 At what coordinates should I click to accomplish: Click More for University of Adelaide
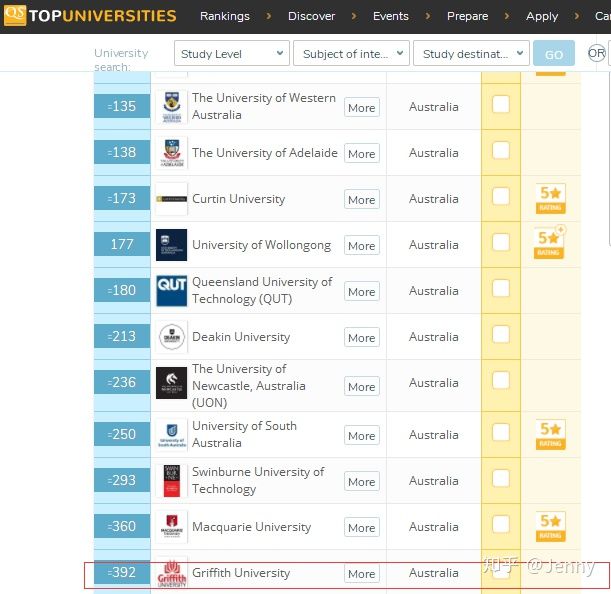[x=362, y=154]
